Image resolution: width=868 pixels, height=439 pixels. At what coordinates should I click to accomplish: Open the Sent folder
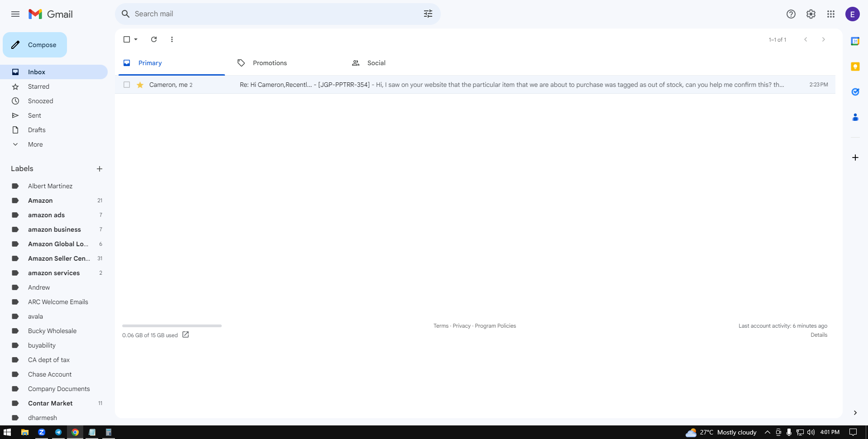54,115
